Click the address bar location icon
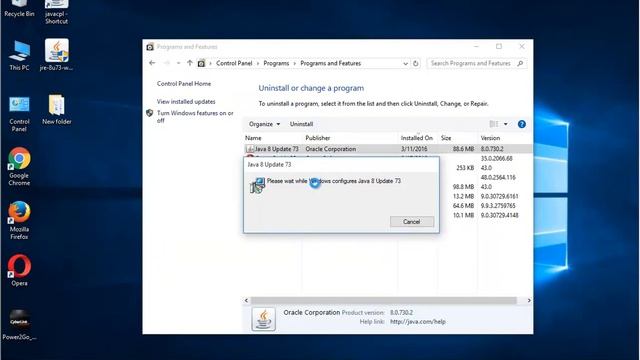The height and width of the screenshot is (360, 640). point(201,64)
